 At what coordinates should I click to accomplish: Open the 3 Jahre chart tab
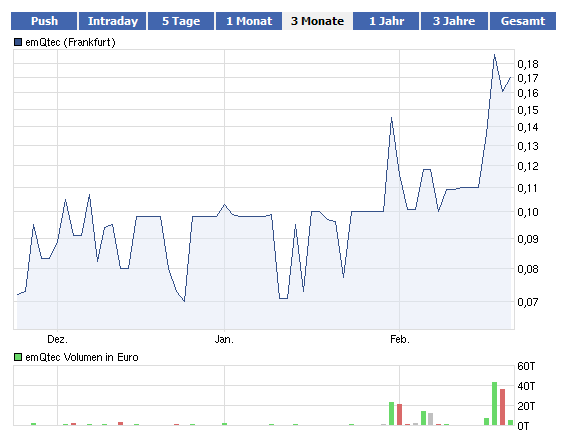(x=454, y=21)
